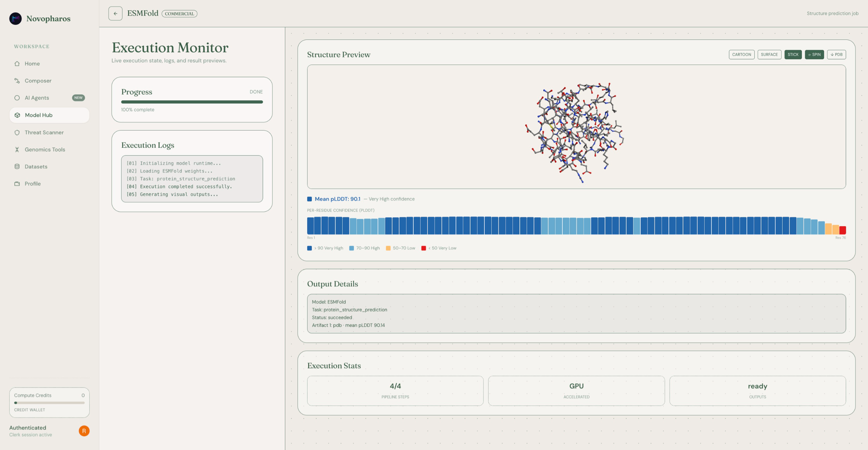868x450 pixels.
Task: Click the Datasets database icon
Action: click(x=17, y=166)
